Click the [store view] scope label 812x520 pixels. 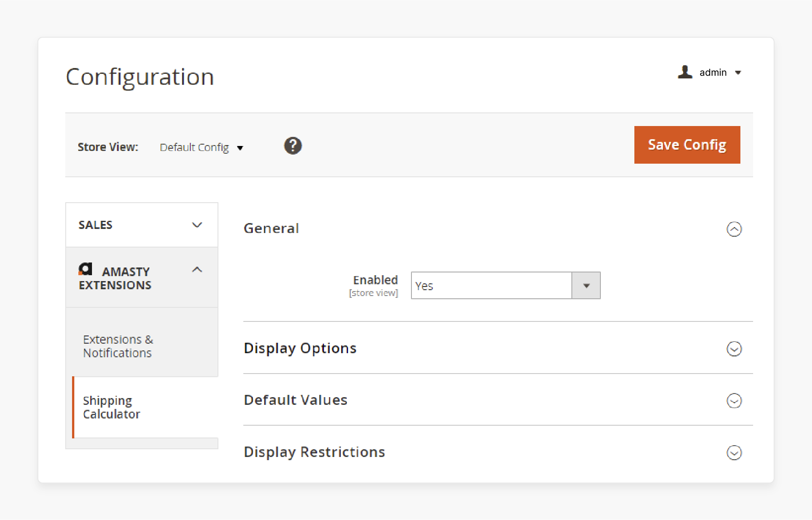click(x=373, y=293)
